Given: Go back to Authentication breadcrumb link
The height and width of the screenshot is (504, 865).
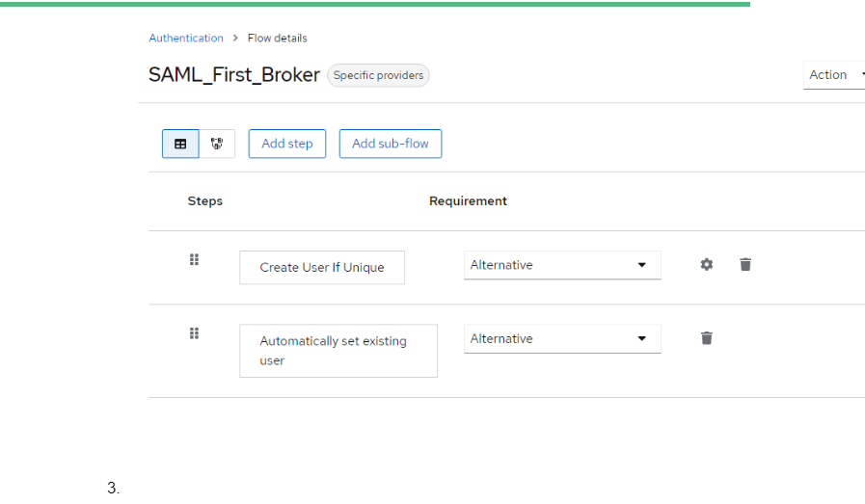Looking at the screenshot, I should pos(186,38).
